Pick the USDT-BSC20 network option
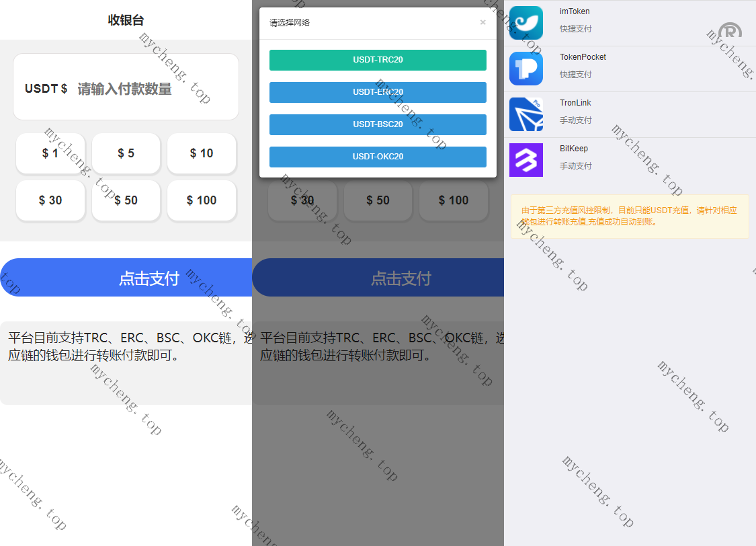 [x=378, y=124]
